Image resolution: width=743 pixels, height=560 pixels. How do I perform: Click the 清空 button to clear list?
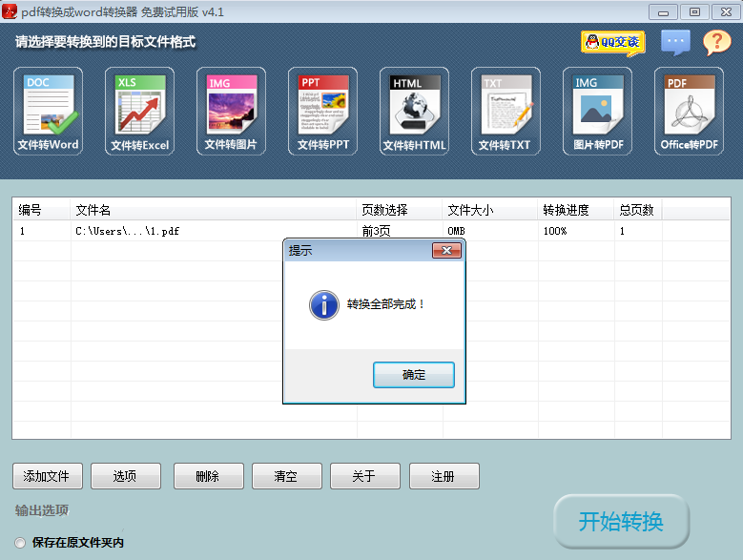point(287,476)
